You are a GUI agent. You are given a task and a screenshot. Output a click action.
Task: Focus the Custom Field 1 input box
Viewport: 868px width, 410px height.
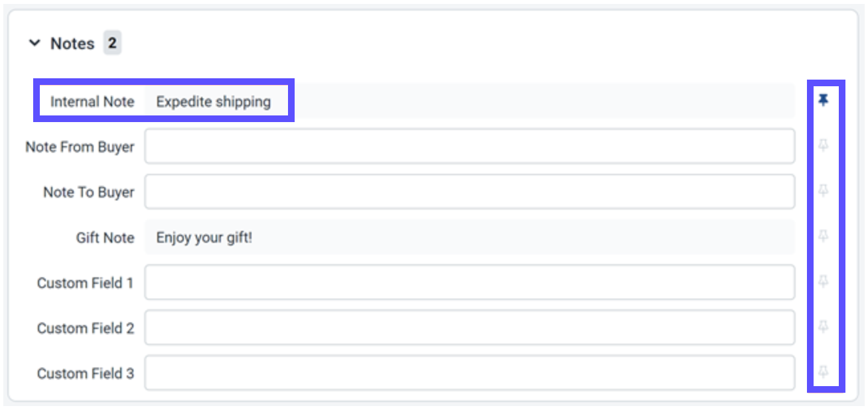pyautogui.click(x=469, y=283)
